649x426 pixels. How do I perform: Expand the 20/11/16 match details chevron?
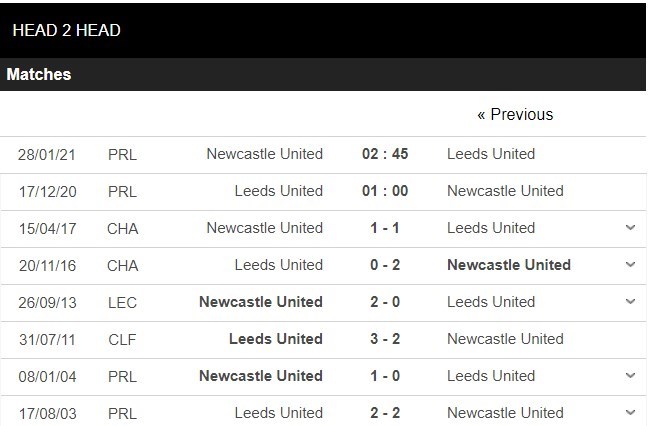630,265
